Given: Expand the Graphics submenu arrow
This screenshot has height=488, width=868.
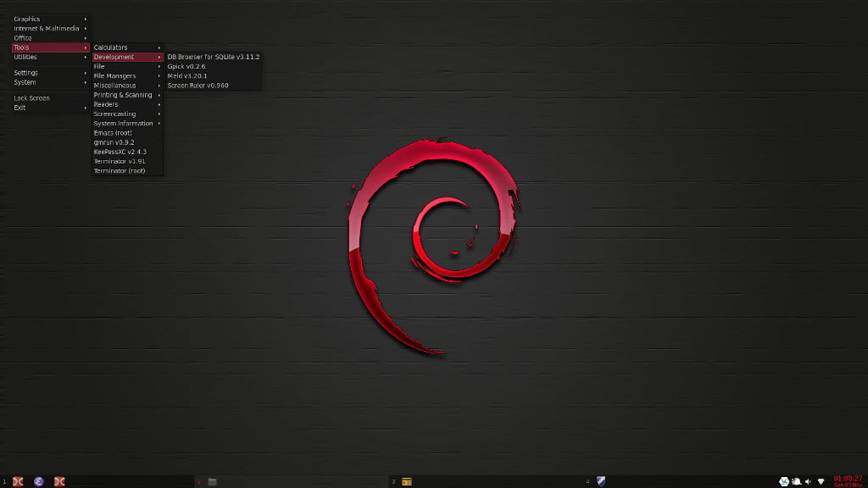Looking at the screenshot, I should 86,19.
